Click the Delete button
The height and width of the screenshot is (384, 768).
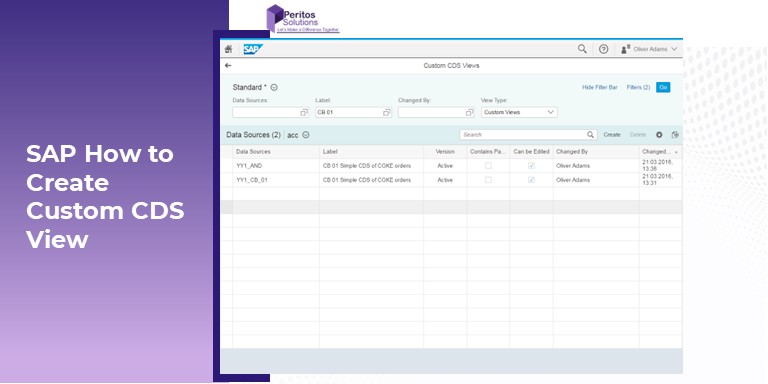tap(638, 134)
